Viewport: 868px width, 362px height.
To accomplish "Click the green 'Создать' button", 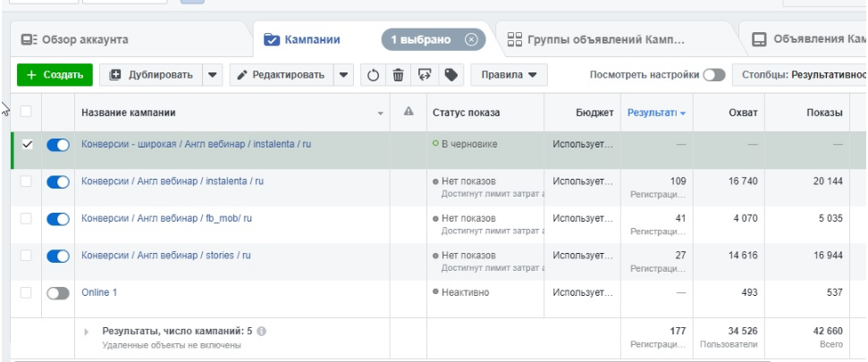I will click(55, 75).
